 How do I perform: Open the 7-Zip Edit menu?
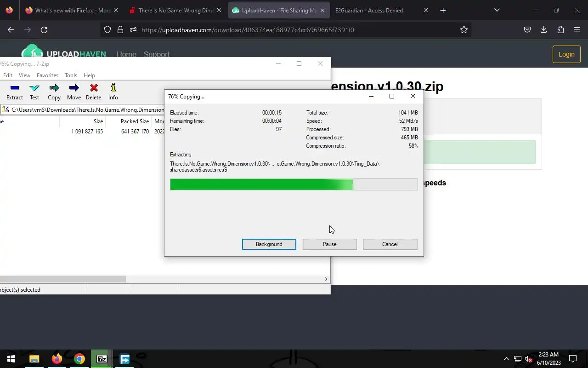click(8, 75)
